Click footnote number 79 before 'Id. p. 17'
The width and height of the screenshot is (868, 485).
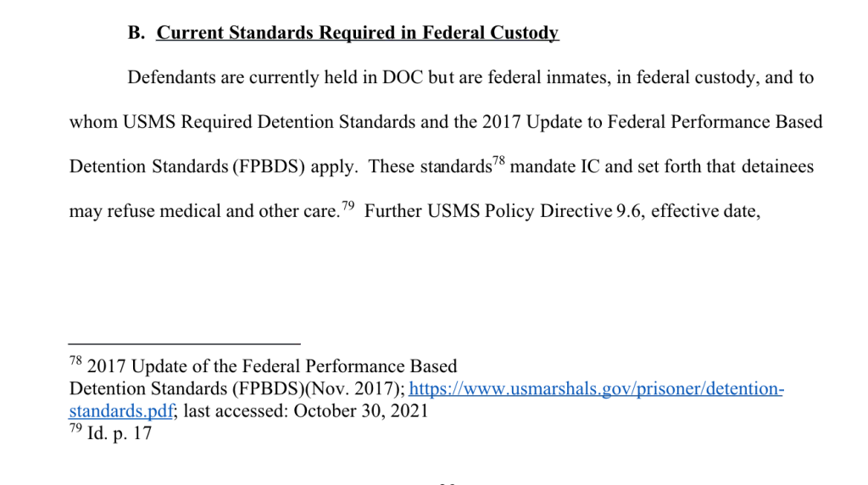[x=75, y=427]
